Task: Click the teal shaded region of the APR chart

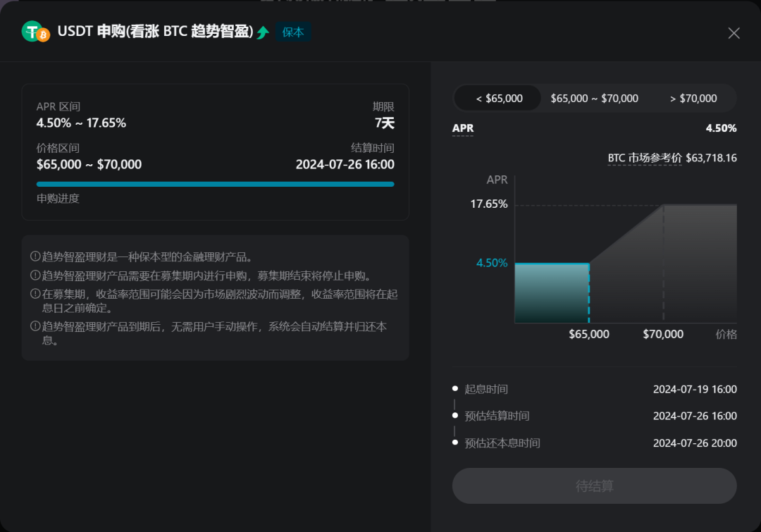Action: tap(552, 292)
